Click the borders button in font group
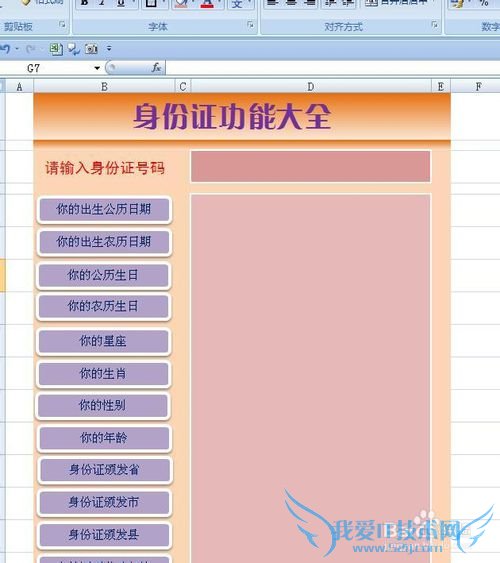This screenshot has height=563, width=500. click(151, 3)
